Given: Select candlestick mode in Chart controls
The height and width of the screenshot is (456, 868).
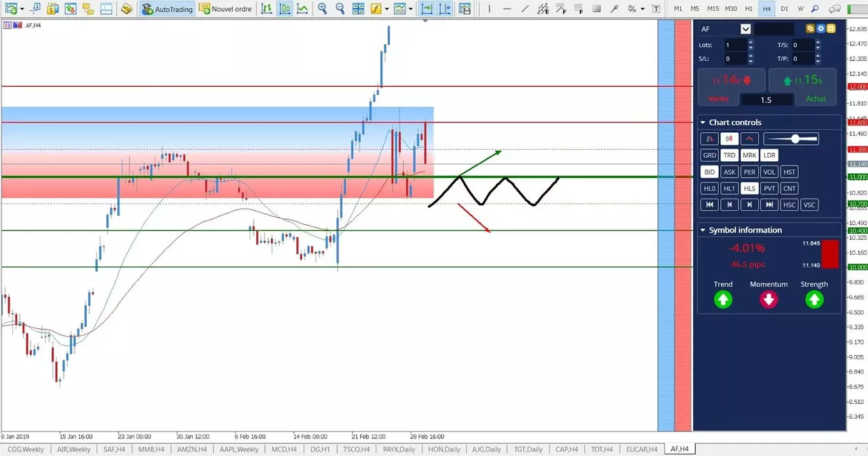Looking at the screenshot, I should (729, 139).
